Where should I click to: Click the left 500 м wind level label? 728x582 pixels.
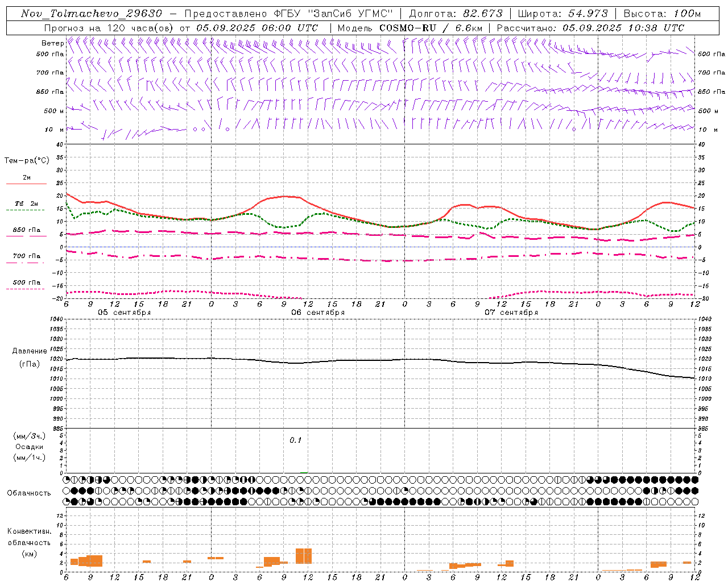coord(54,111)
